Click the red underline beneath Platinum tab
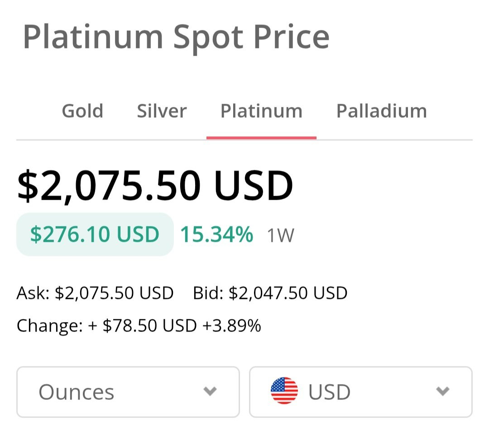The image size is (489, 448). click(261, 137)
